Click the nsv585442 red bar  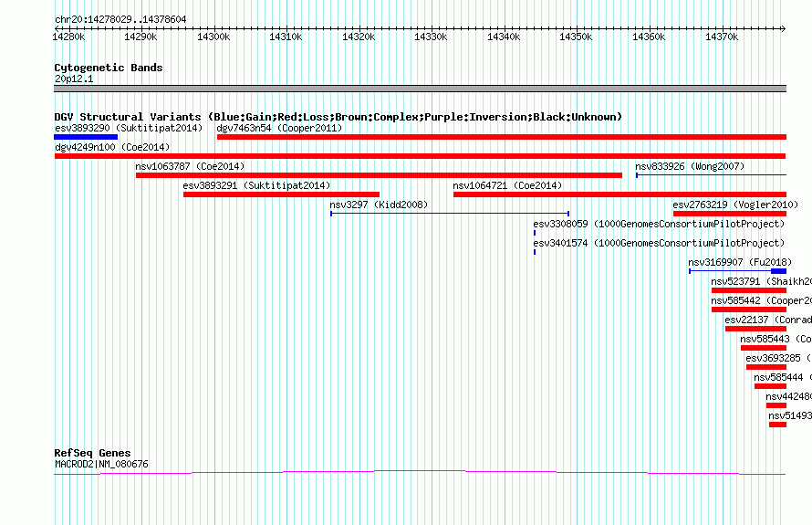[749, 310]
